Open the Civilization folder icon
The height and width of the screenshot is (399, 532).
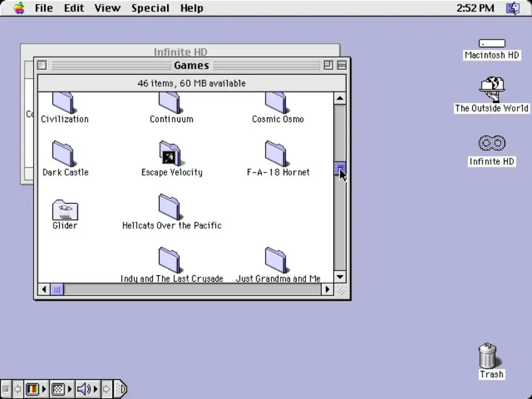[63, 103]
